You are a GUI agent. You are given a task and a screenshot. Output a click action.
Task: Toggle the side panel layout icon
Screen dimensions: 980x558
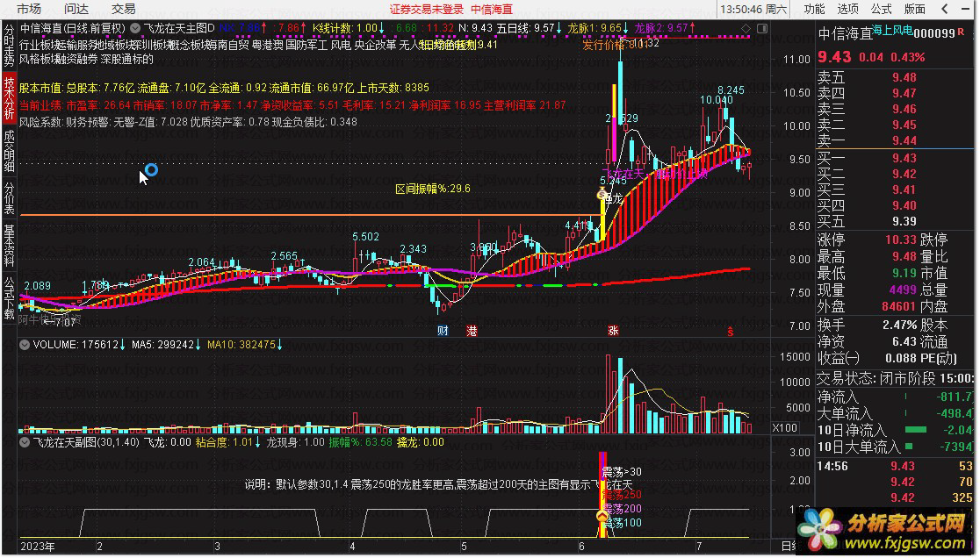(762, 29)
